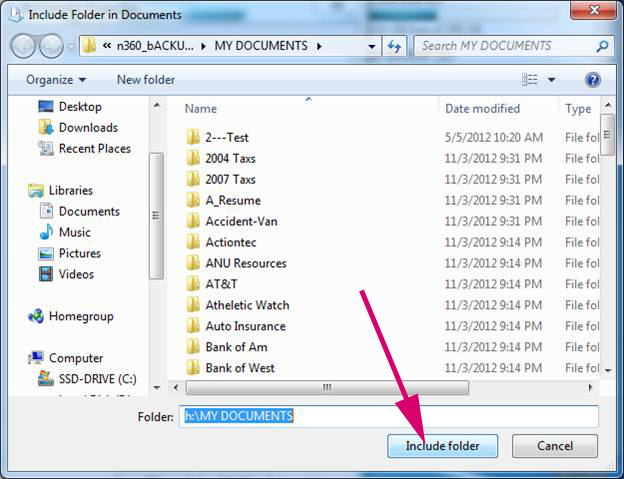Collapse the Libraries tree node
The height and width of the screenshot is (479, 624).
click(28, 190)
